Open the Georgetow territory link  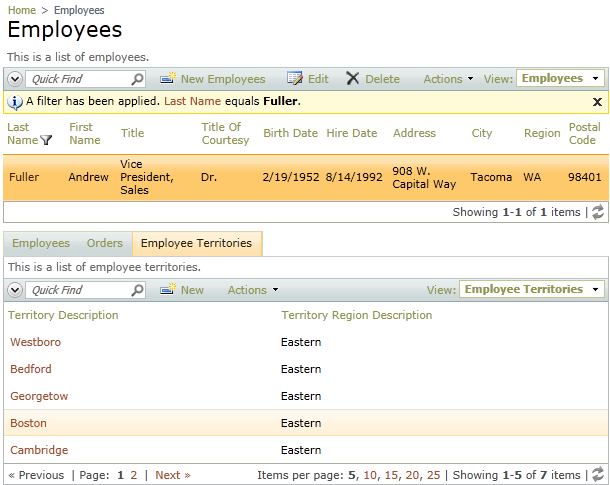pos(39,396)
